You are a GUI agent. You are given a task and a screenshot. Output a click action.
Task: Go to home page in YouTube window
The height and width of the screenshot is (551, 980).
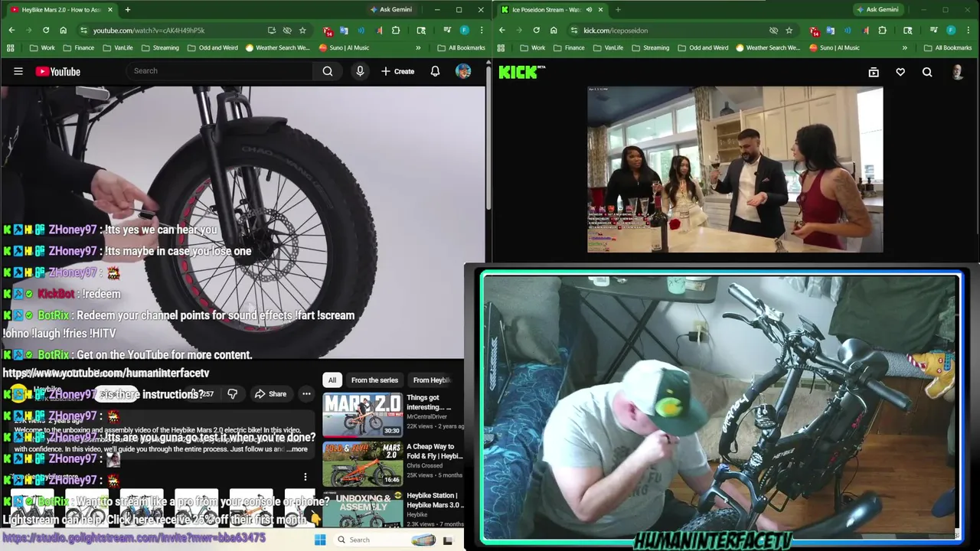tap(63, 30)
